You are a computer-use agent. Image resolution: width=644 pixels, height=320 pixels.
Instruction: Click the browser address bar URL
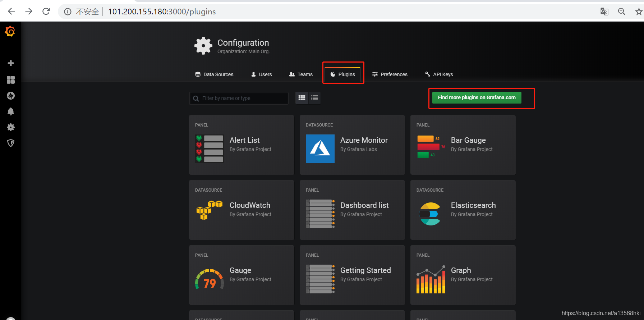162,12
